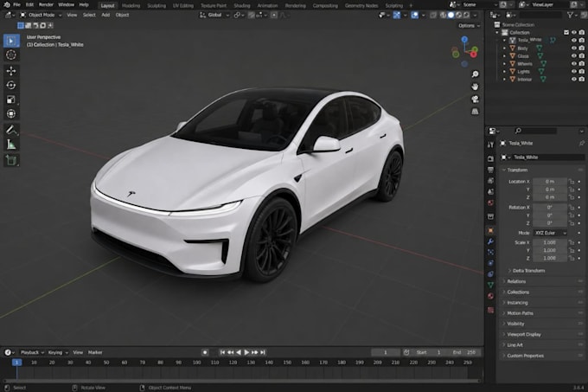Open the Object properties orange tab

[x=490, y=230]
